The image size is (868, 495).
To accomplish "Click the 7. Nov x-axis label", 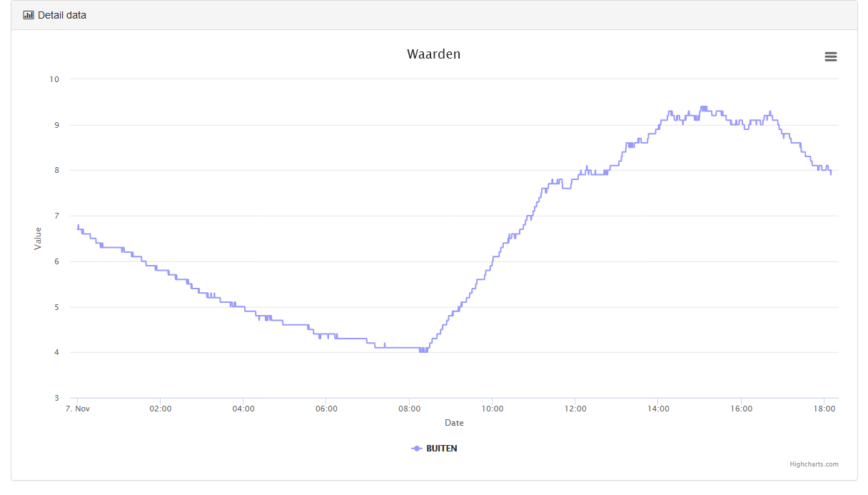I will (77, 409).
